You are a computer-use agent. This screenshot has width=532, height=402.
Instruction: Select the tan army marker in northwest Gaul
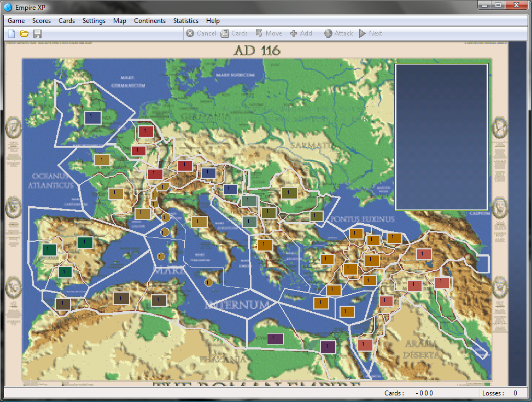[102, 160]
